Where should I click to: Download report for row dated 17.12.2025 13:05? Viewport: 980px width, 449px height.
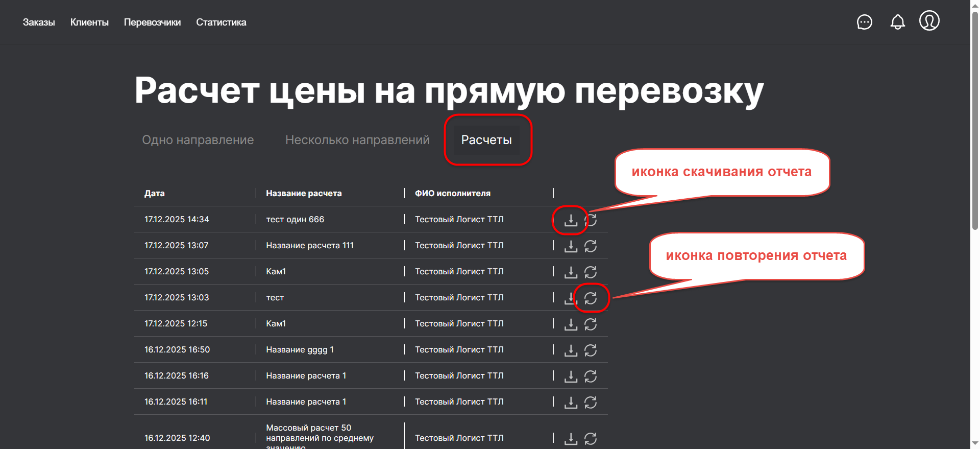click(x=571, y=272)
